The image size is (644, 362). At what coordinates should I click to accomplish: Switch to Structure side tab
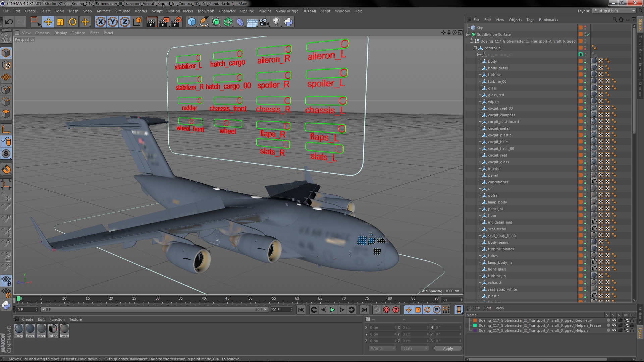coord(640,90)
